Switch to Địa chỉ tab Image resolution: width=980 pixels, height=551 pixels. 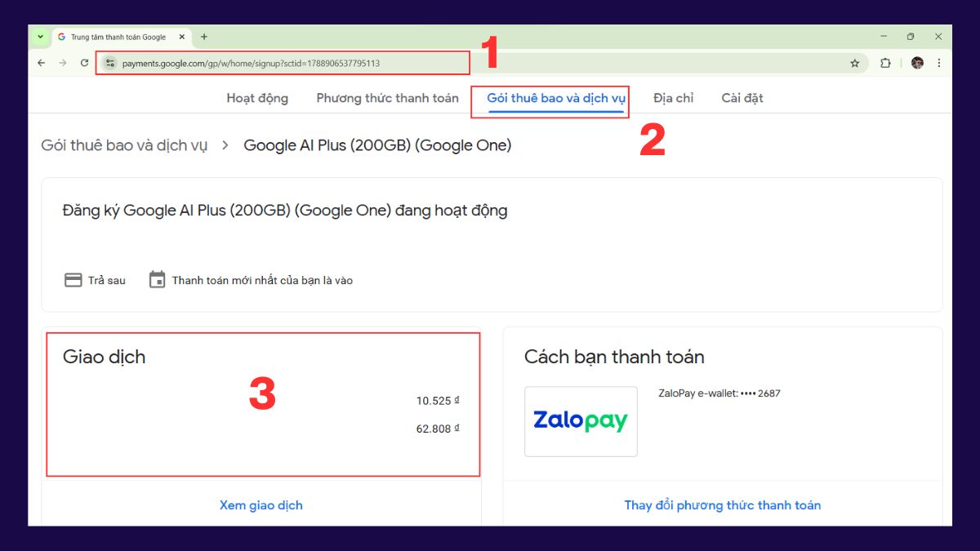pyautogui.click(x=673, y=98)
